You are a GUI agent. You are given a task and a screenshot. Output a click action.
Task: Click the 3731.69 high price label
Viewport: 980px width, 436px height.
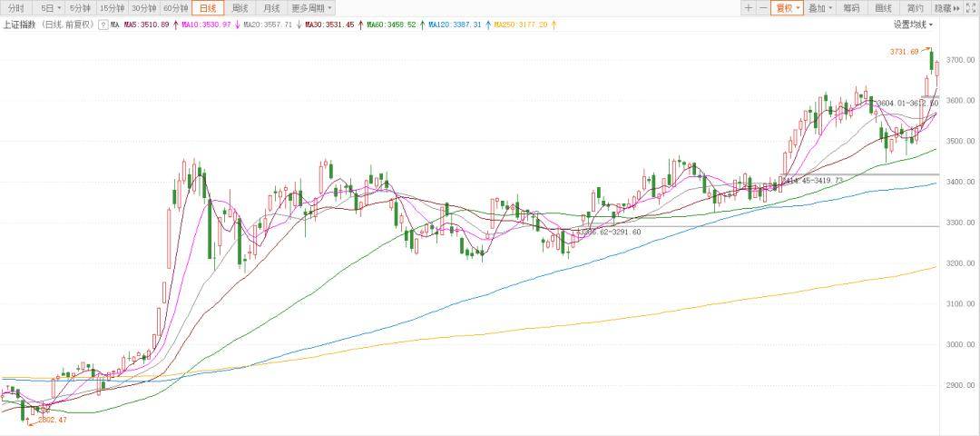[x=904, y=52]
